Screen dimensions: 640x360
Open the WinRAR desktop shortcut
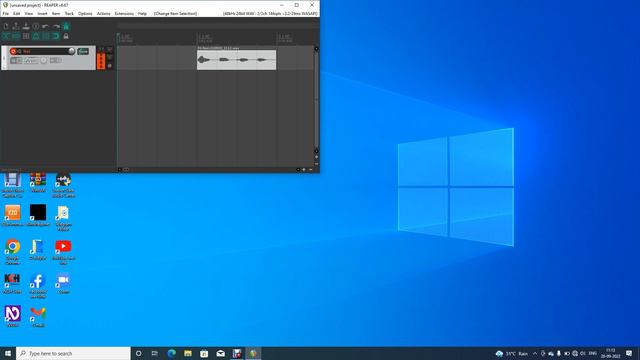[38, 183]
